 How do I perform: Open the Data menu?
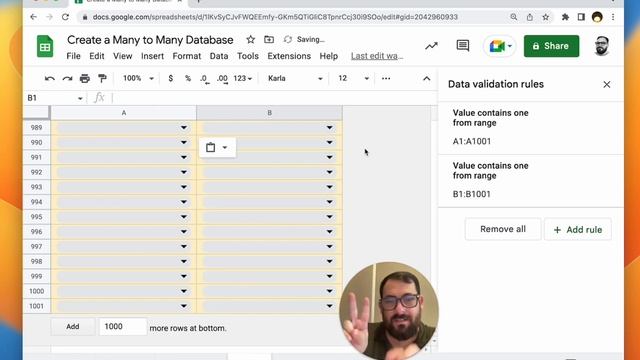pos(219,56)
